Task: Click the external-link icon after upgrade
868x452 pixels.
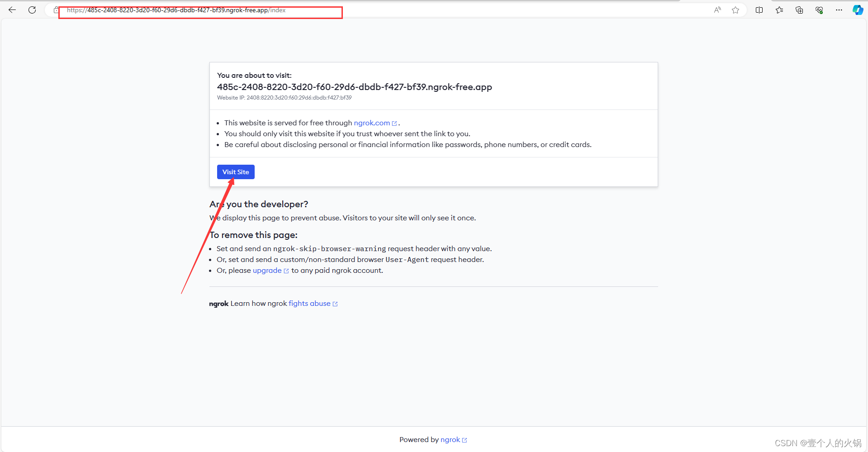Action: tap(286, 271)
